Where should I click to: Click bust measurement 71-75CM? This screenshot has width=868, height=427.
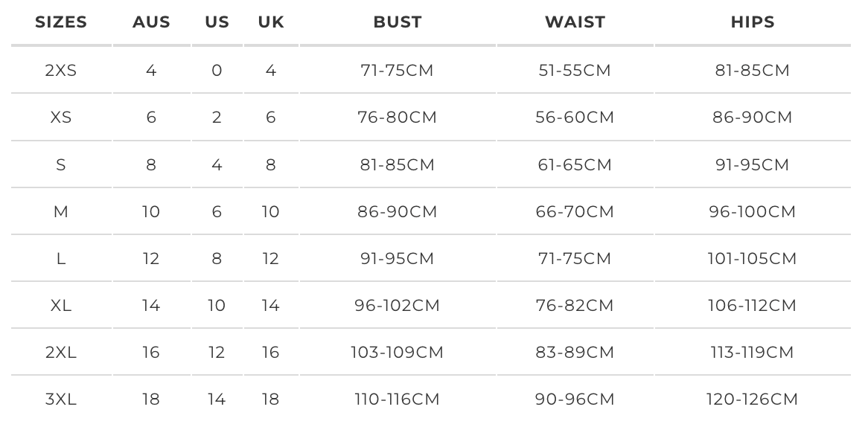[398, 71]
